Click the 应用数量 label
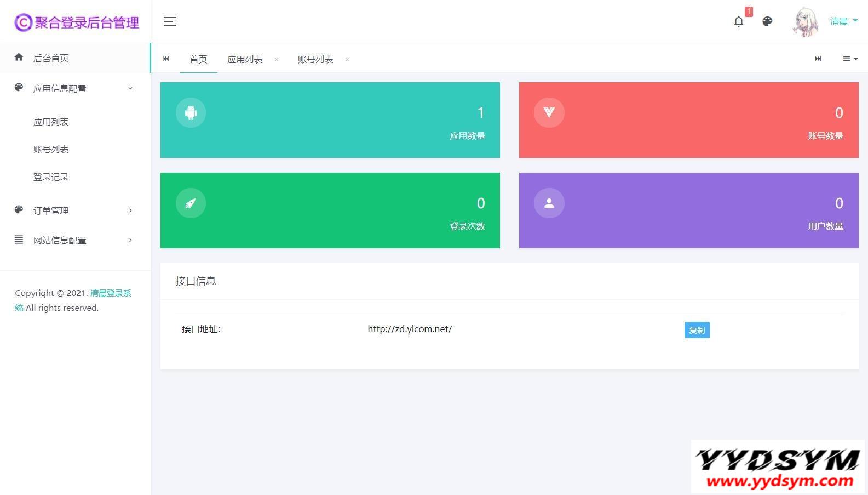 point(467,135)
